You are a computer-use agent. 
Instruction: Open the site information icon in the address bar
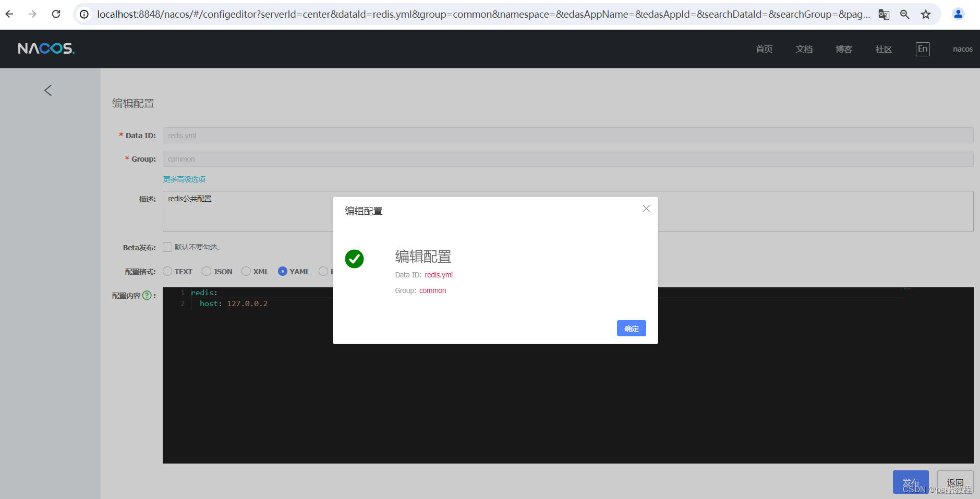(x=84, y=14)
